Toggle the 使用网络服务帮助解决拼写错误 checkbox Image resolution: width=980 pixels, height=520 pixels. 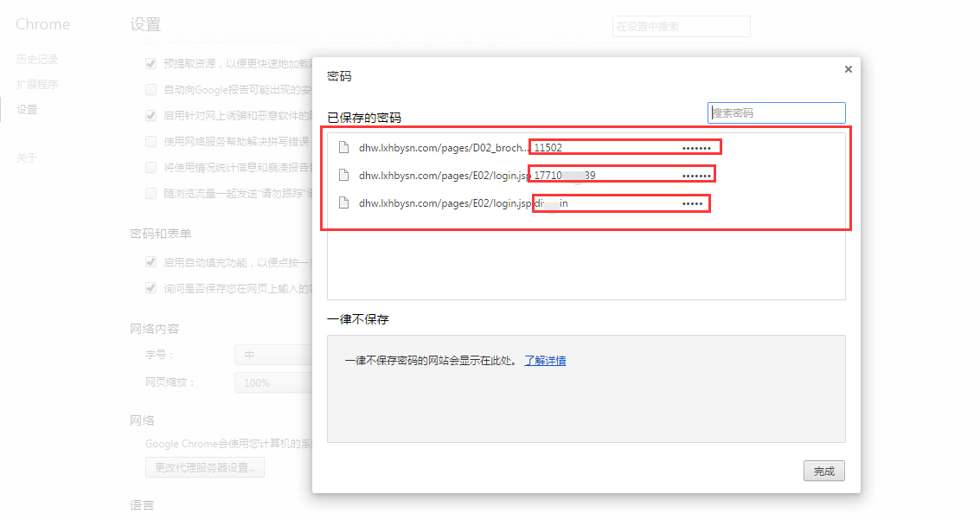tap(151, 141)
